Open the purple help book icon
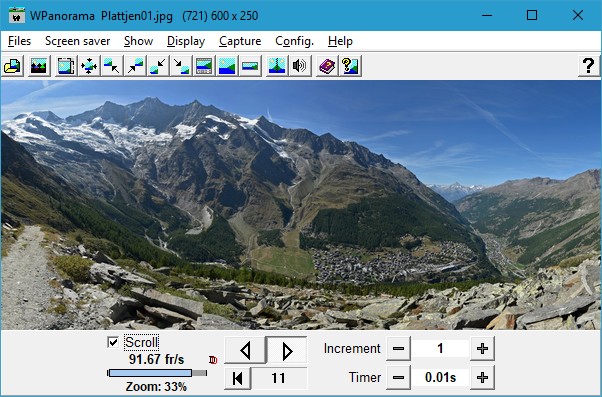 (327, 66)
